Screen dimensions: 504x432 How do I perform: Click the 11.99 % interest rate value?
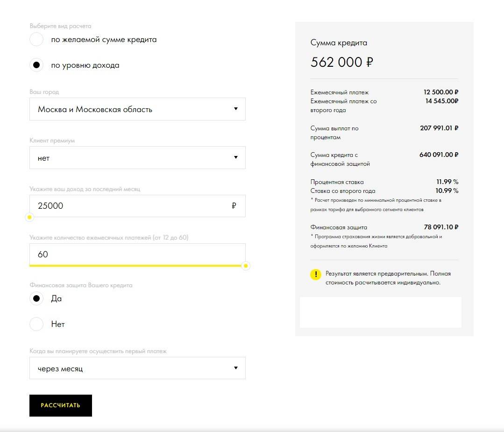coord(447,182)
